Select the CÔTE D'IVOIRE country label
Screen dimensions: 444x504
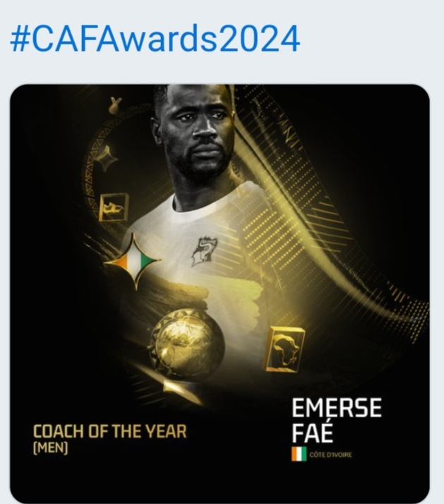pos(330,455)
